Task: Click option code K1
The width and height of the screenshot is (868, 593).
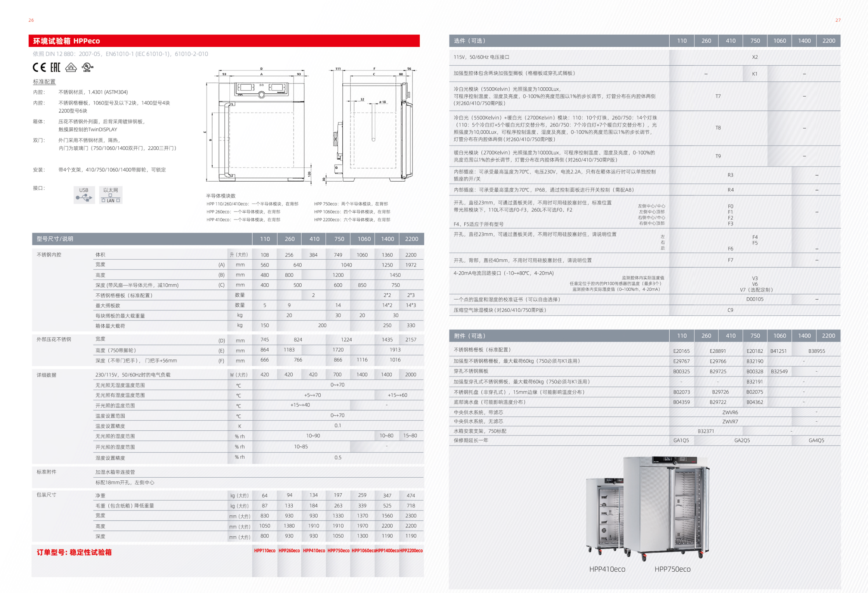Action: click(755, 74)
